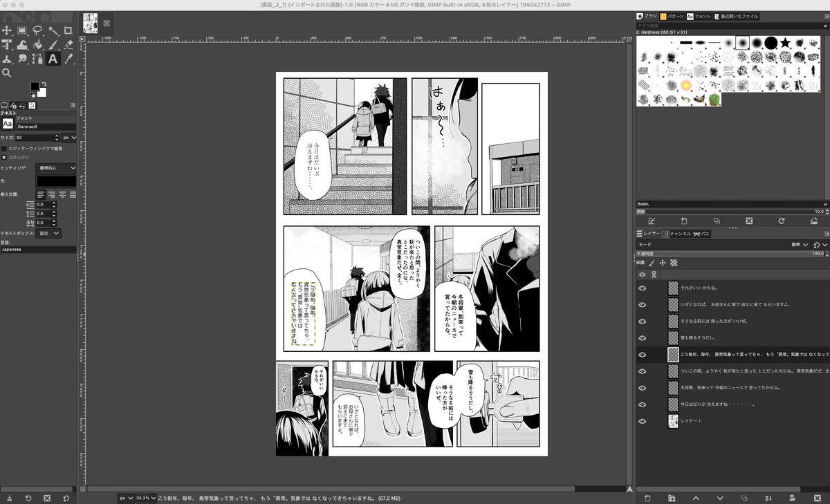
Task: Set text justification to centered
Action: pos(62,194)
